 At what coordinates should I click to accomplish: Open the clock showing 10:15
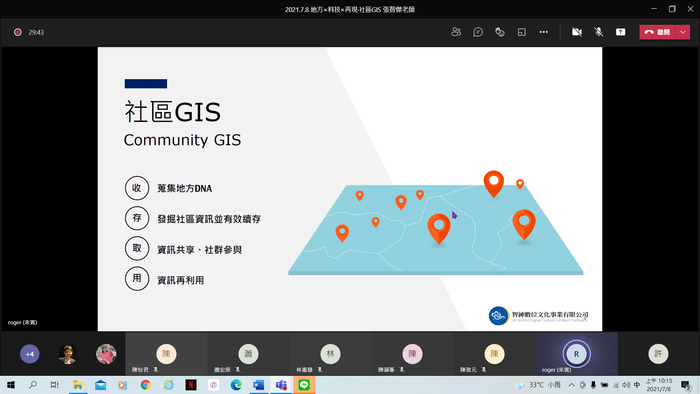[x=659, y=385]
